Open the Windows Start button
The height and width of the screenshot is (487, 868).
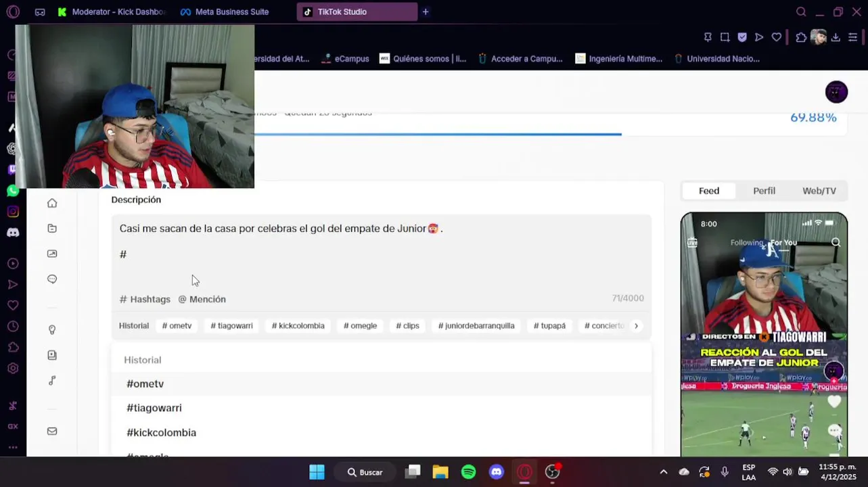coord(317,472)
